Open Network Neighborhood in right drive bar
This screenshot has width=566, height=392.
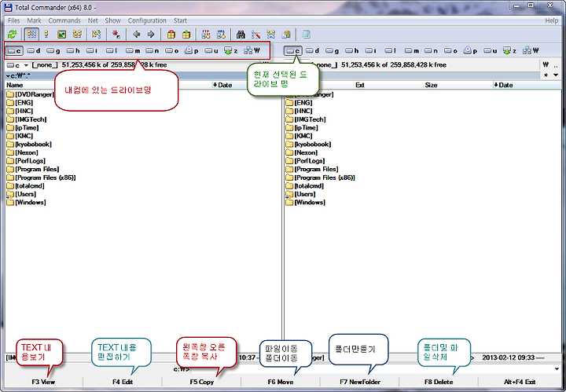(531, 51)
